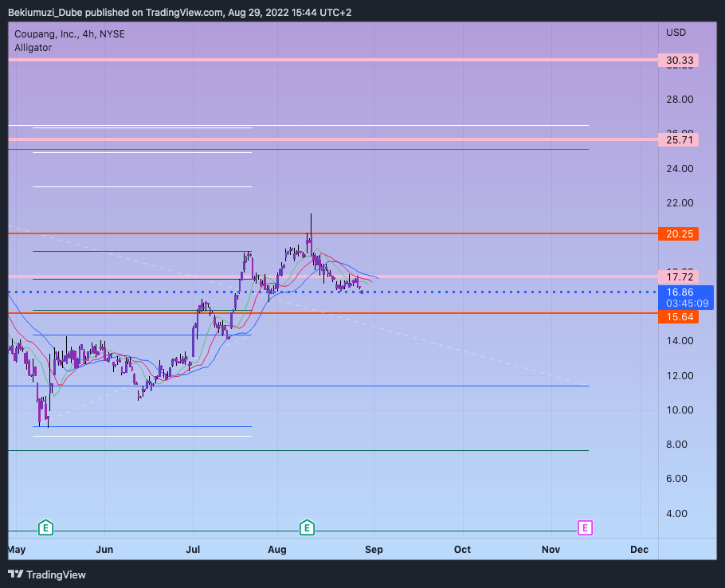
Task: Click the 10.00 price scale tick
Action: click(x=680, y=410)
